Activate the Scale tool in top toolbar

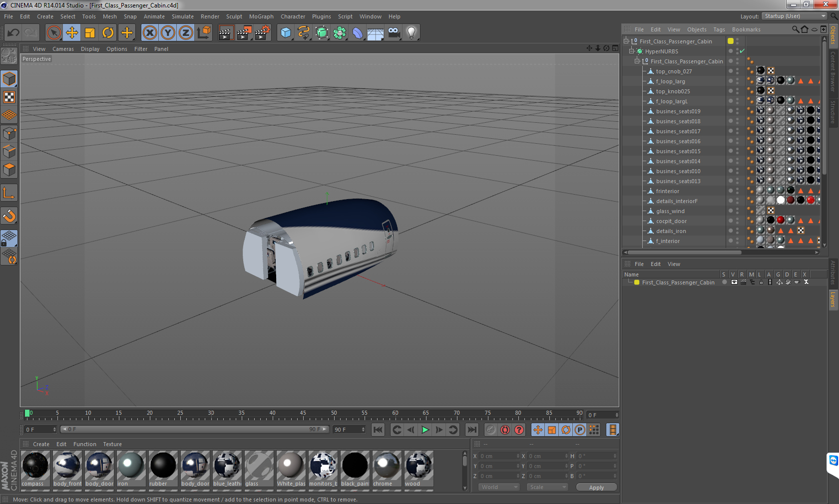90,33
